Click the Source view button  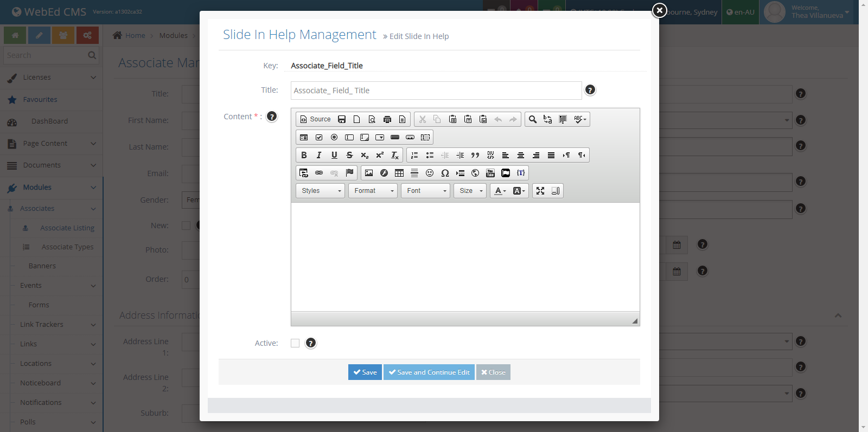pos(315,119)
